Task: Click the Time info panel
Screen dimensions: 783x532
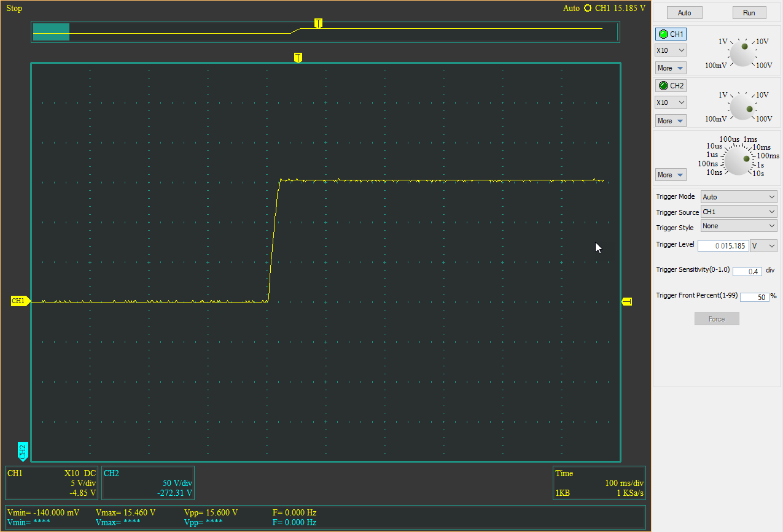Action: click(x=599, y=483)
